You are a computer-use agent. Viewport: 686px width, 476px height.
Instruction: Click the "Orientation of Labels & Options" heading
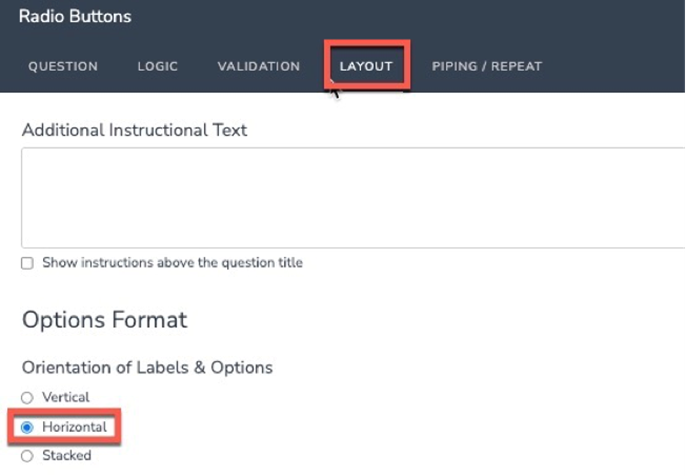coord(147,367)
